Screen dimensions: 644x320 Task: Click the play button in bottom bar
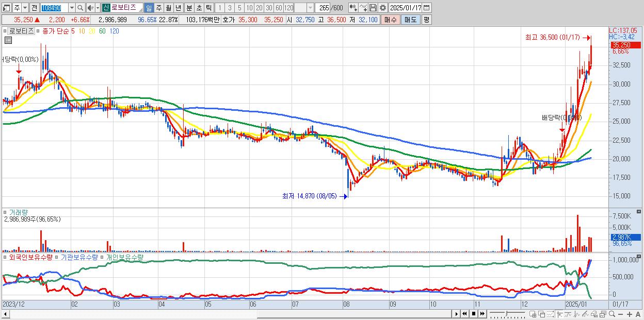click(457, 314)
